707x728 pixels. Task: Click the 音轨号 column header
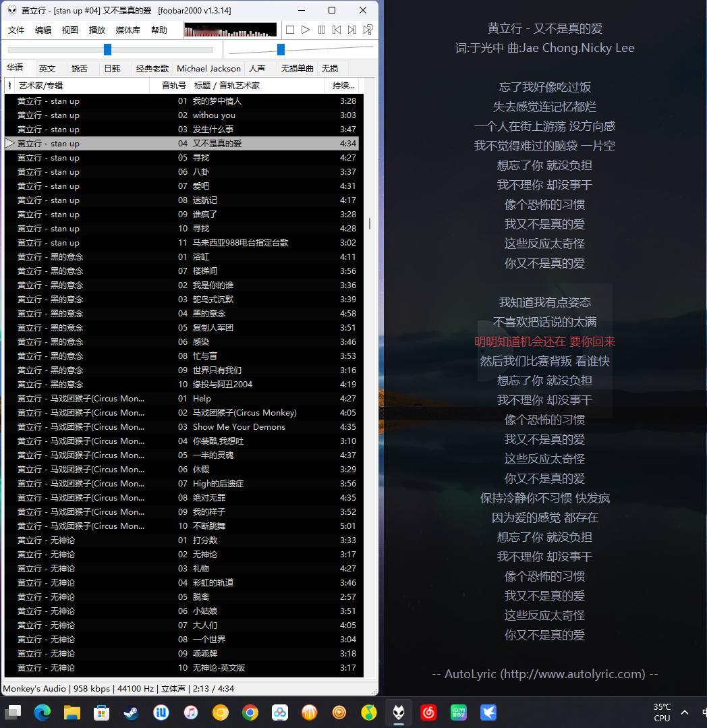pyautogui.click(x=170, y=86)
